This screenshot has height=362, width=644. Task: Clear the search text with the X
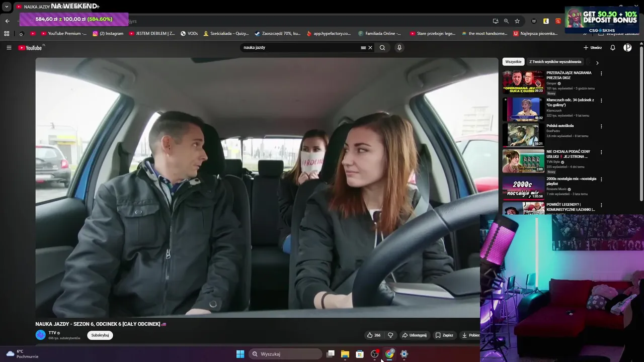pos(370,48)
